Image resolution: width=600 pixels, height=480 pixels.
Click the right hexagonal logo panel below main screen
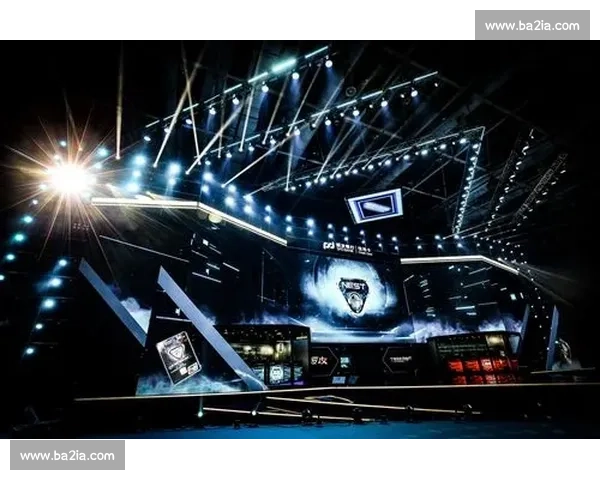(x=400, y=361)
